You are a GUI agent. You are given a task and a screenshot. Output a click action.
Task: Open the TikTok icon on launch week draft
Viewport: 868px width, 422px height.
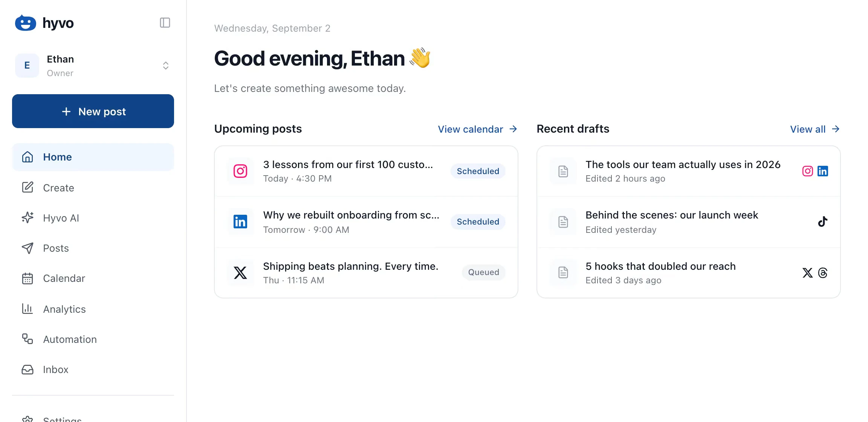[x=823, y=222]
